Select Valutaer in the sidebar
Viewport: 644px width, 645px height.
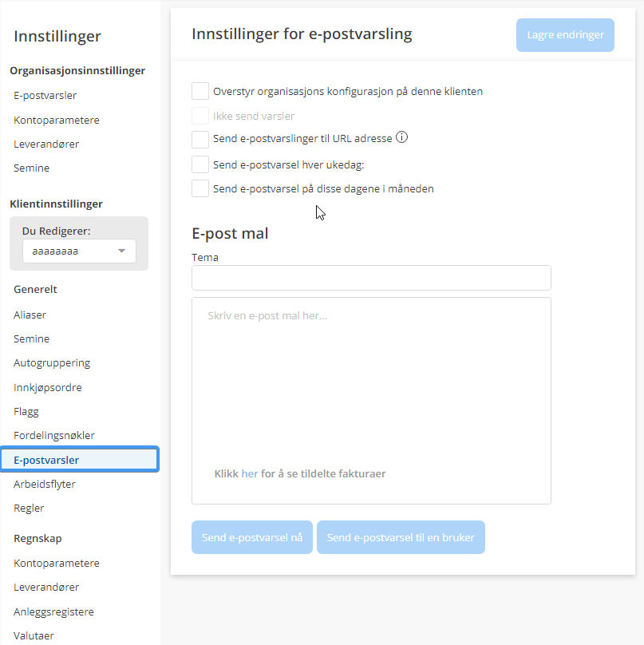pyautogui.click(x=34, y=635)
